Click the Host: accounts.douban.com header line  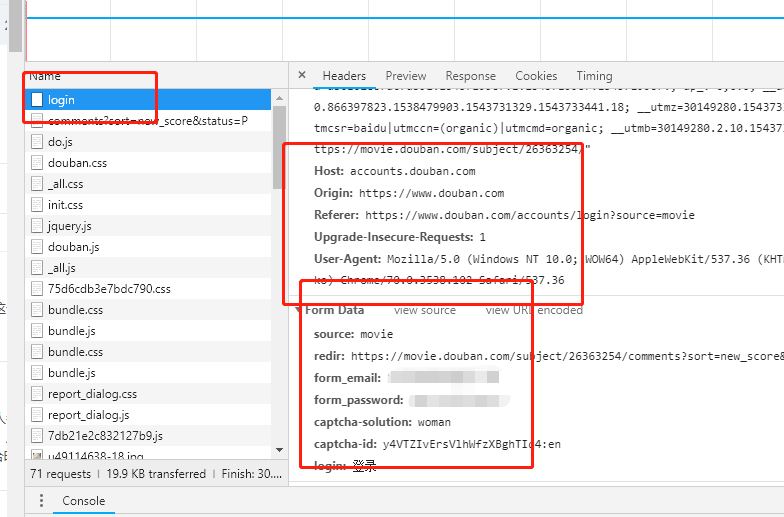pyautogui.click(x=394, y=171)
